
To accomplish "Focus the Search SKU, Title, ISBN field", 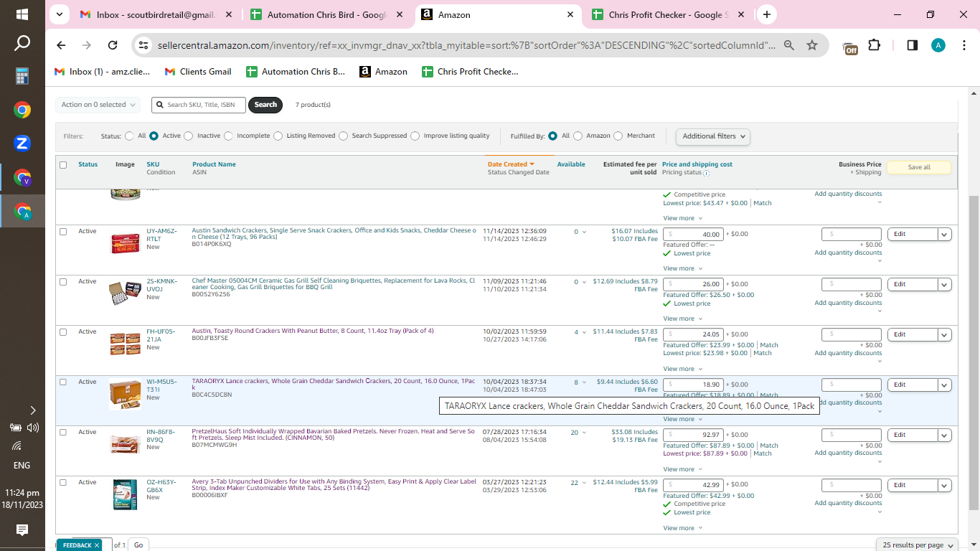I will (x=199, y=105).
